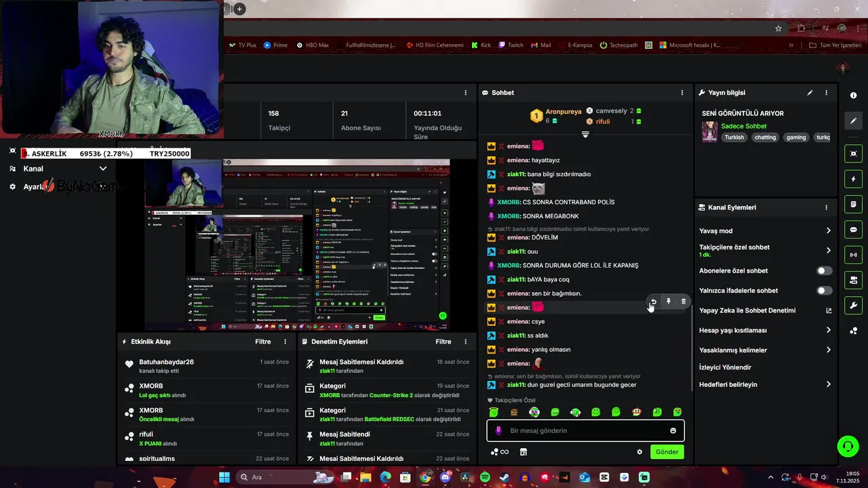This screenshot has height=488, width=868.
Task: Toggle the lightning activity feed icon in the right sidebar
Action: [x=853, y=179]
